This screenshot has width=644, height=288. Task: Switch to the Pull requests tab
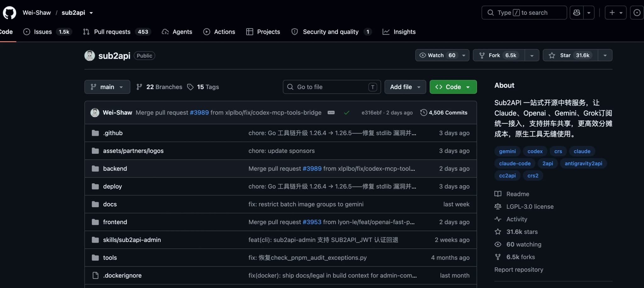(117, 32)
